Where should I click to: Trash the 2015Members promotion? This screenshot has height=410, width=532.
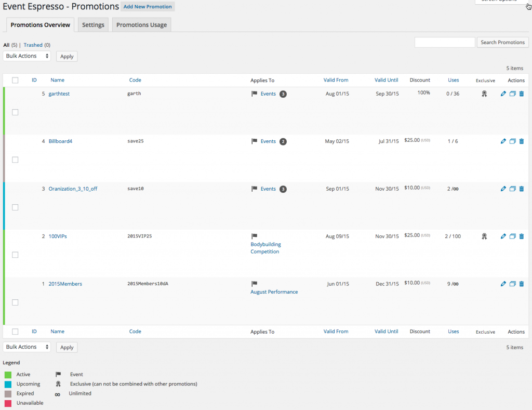click(522, 284)
